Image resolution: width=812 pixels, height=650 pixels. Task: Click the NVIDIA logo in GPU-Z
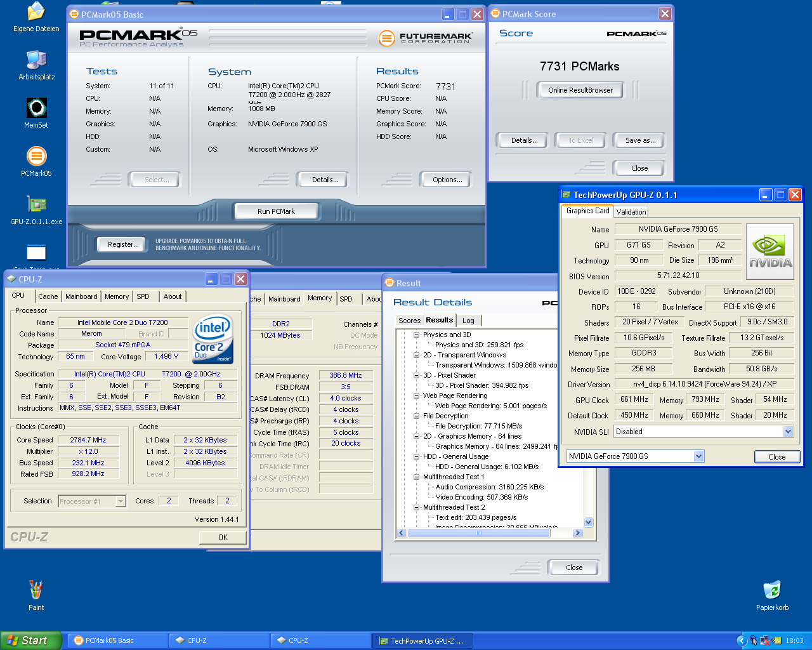pyautogui.click(x=770, y=252)
